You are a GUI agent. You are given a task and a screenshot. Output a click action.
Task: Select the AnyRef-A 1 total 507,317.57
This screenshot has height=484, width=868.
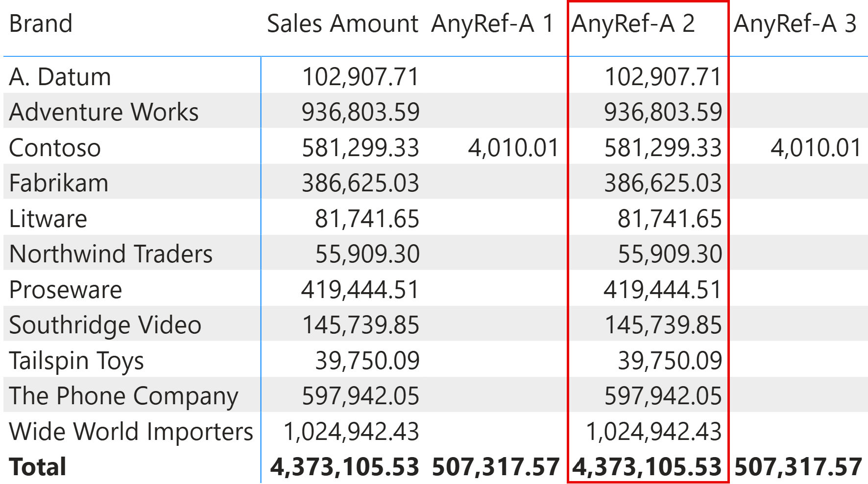pos(495,467)
